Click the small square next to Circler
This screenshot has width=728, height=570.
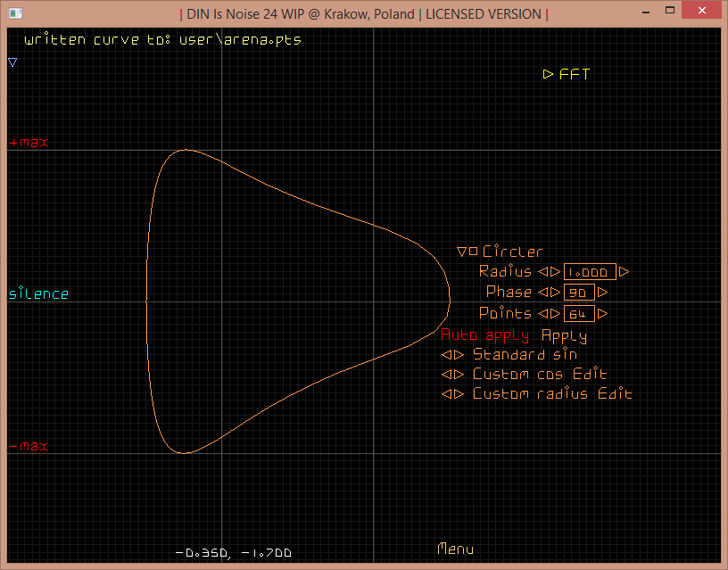pos(473,252)
